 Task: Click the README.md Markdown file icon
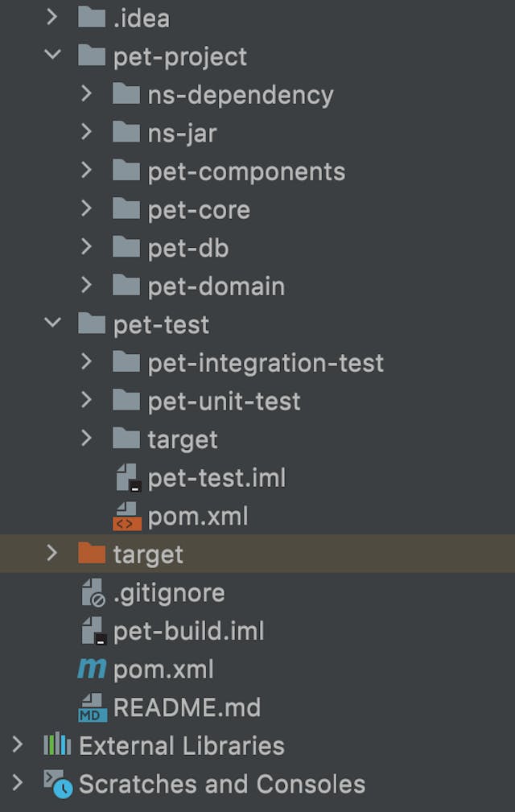pyautogui.click(x=93, y=707)
